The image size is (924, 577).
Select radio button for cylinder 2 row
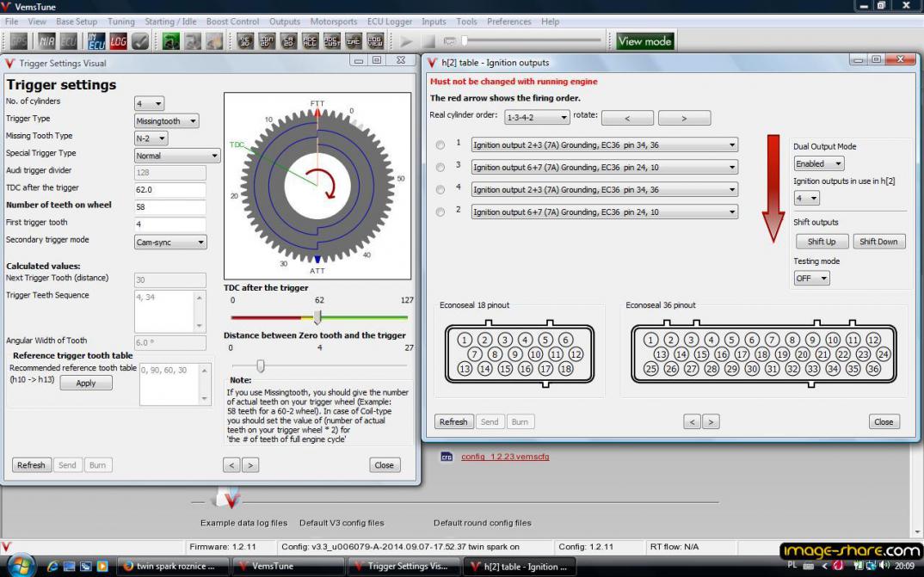tap(440, 212)
